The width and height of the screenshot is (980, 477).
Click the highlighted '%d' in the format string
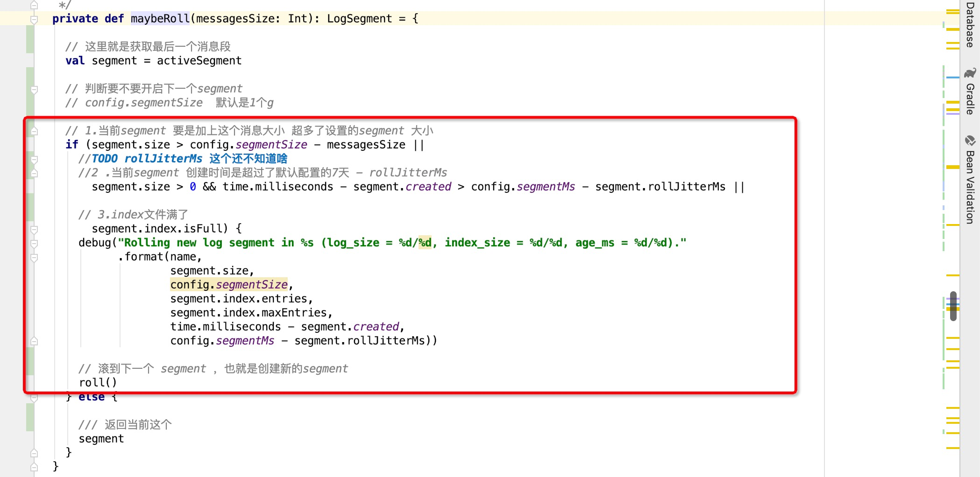click(x=425, y=243)
